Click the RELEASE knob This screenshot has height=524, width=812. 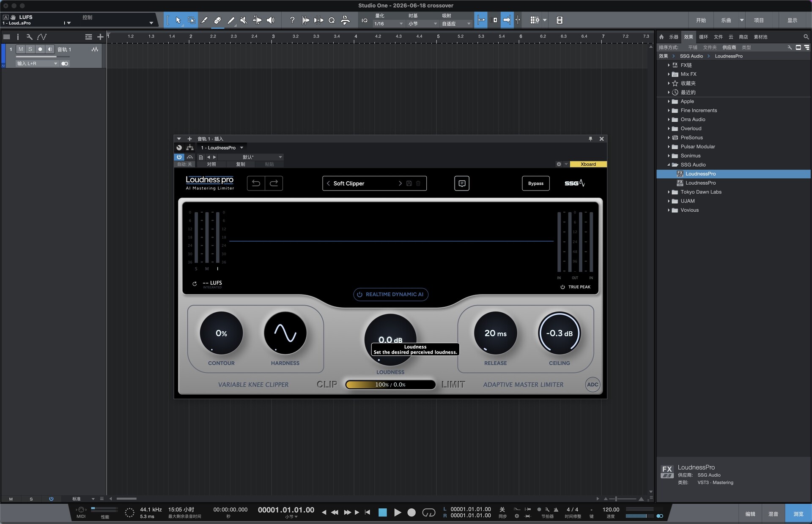[x=495, y=333]
